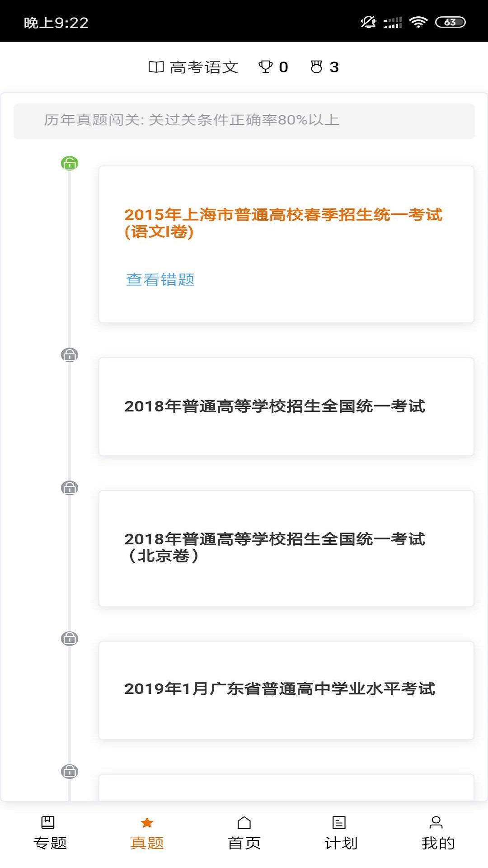Image resolution: width=488 pixels, height=868 pixels.
Task: Open 2019年1月广东省普通高中学业水平考试 card
Action: coord(286,690)
